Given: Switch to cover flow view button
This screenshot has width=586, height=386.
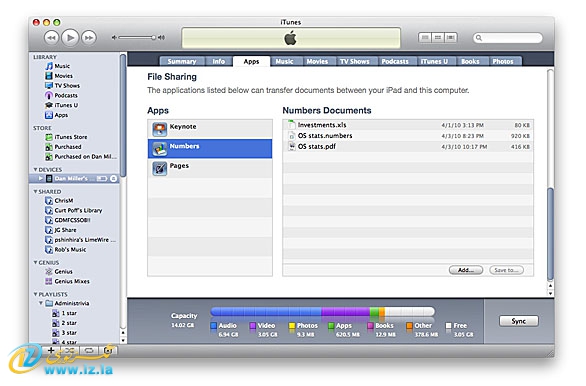Looking at the screenshot, I should point(451,37).
